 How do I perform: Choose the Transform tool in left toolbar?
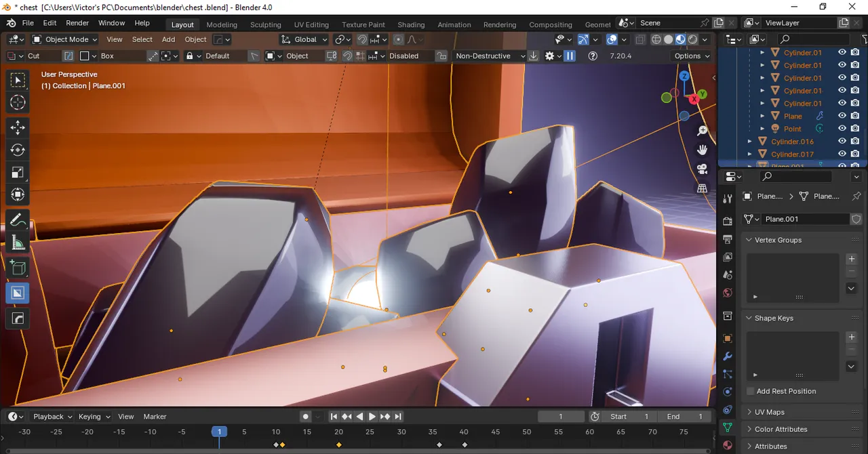(18, 194)
